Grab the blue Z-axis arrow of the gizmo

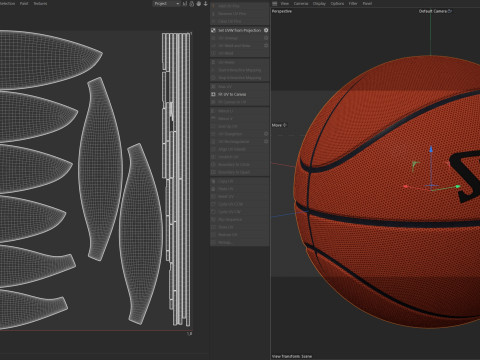431,149
